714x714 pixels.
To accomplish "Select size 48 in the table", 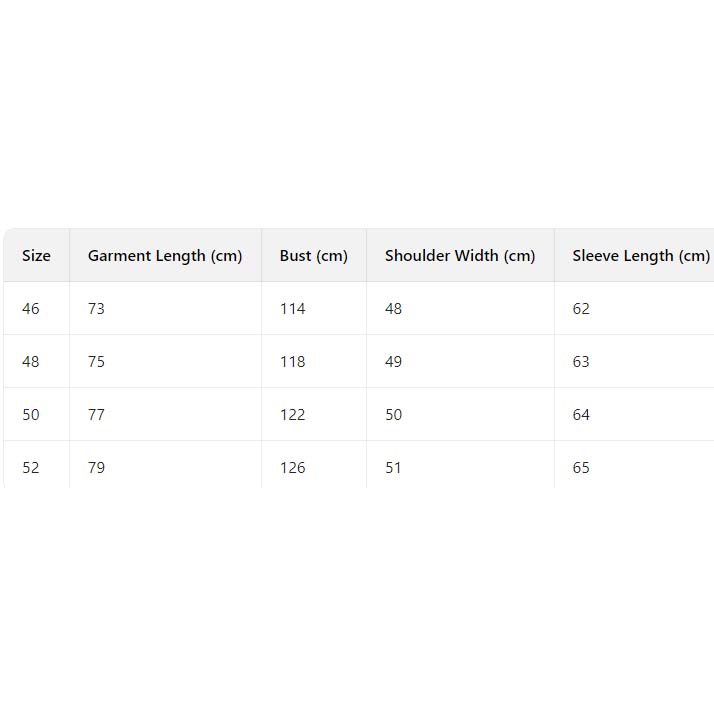I will pyautogui.click(x=31, y=362).
